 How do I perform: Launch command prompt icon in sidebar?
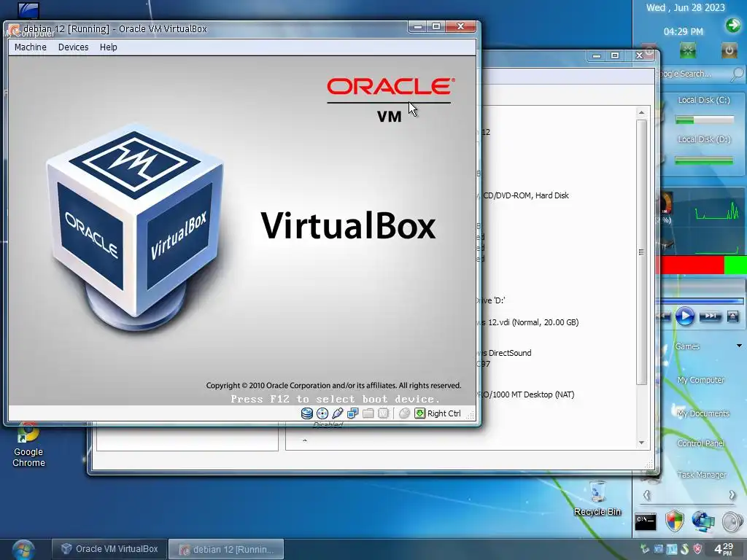tap(646, 521)
